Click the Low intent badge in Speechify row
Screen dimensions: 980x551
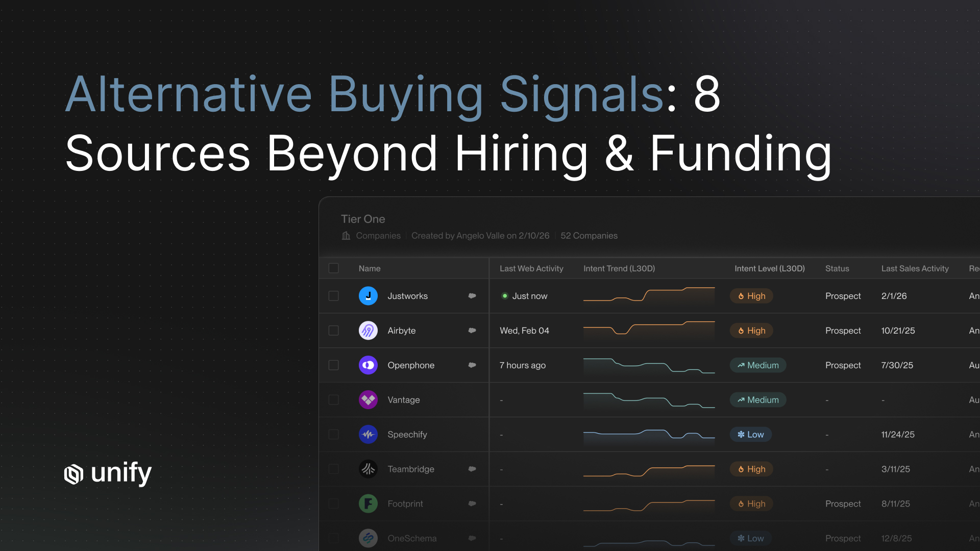click(750, 435)
